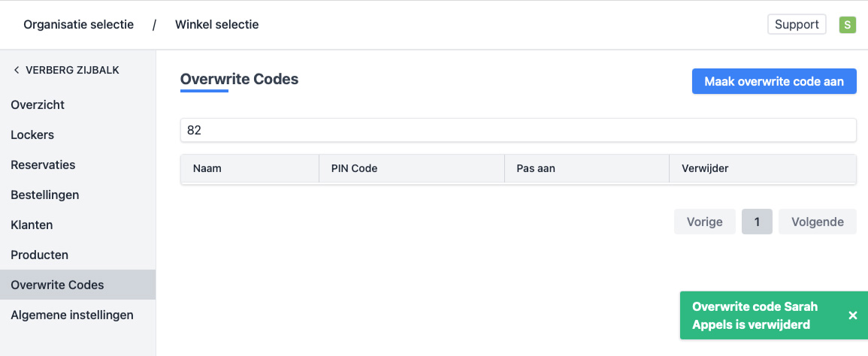Screen dimensions: 868x356
Task: Open Reservaties from the sidebar
Action: coord(43,164)
